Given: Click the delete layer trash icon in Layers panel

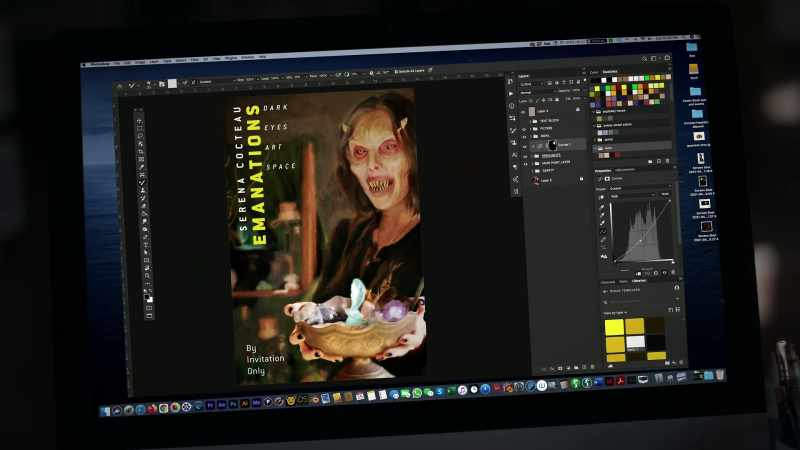Looking at the screenshot, I should (592, 366).
